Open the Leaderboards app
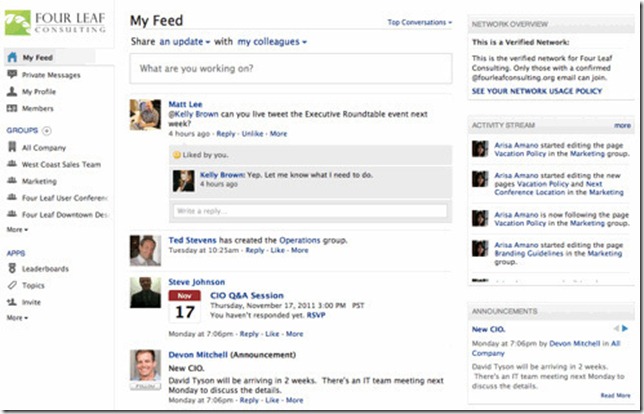Screen dimensions: 644x414 click(45, 268)
